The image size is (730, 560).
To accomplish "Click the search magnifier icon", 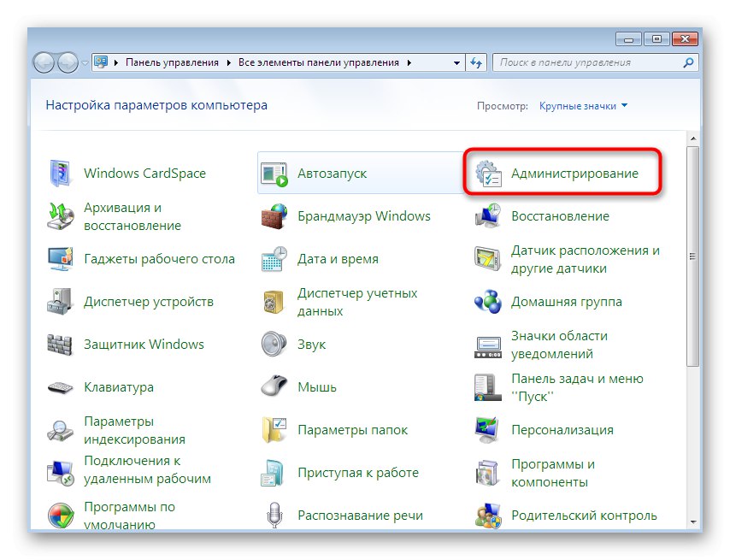I will [688, 63].
